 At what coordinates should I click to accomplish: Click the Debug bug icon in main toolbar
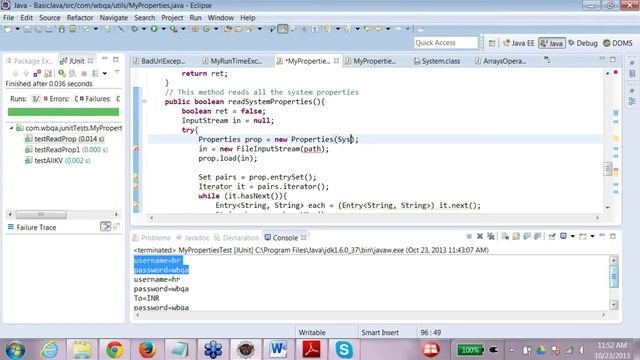[x=134, y=29]
